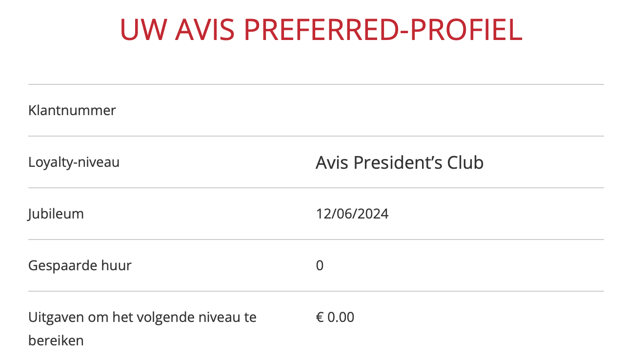Click the word "bereiken" on the last line
Viewport: 644px width, 359px height.
[x=56, y=340]
